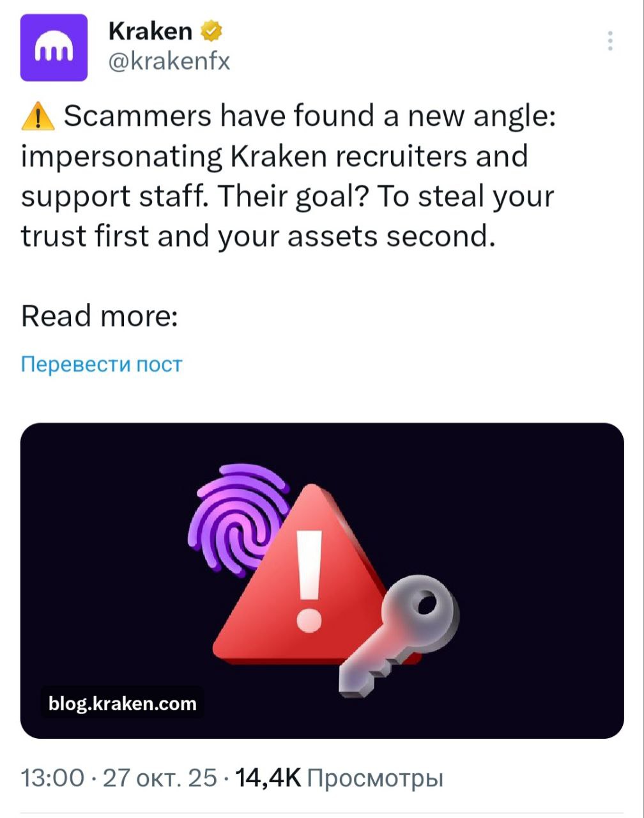Click the 27 окт. 25 post date
Screen dimensions: 644x818
coord(160,778)
